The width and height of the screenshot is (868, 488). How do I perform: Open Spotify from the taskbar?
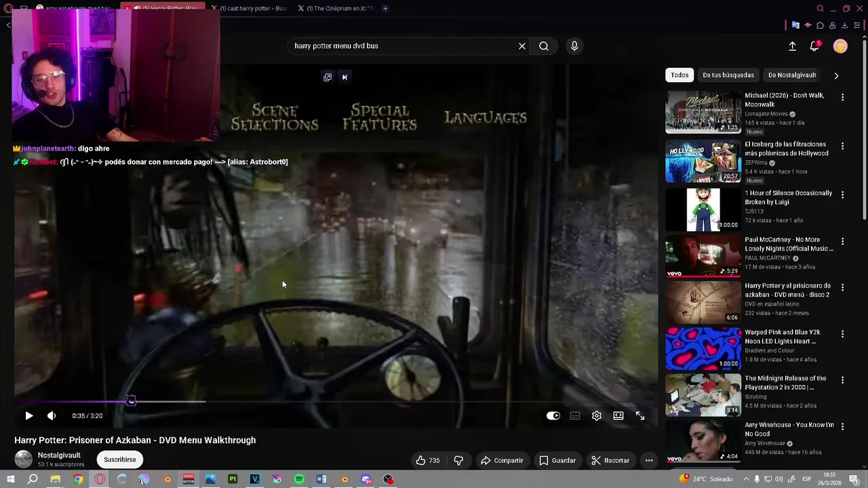click(299, 479)
